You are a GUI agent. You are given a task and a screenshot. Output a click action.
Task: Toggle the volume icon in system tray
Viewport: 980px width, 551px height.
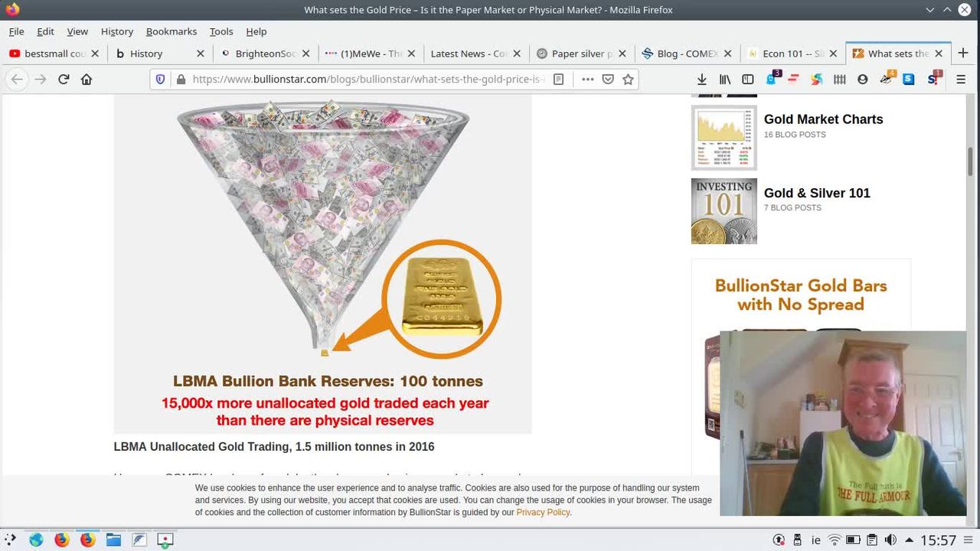pos(890,540)
